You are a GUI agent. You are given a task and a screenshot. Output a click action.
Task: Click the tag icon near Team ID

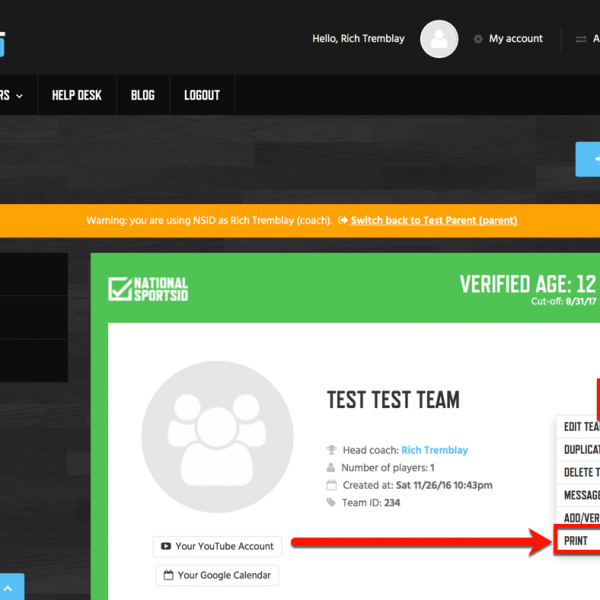click(x=331, y=502)
